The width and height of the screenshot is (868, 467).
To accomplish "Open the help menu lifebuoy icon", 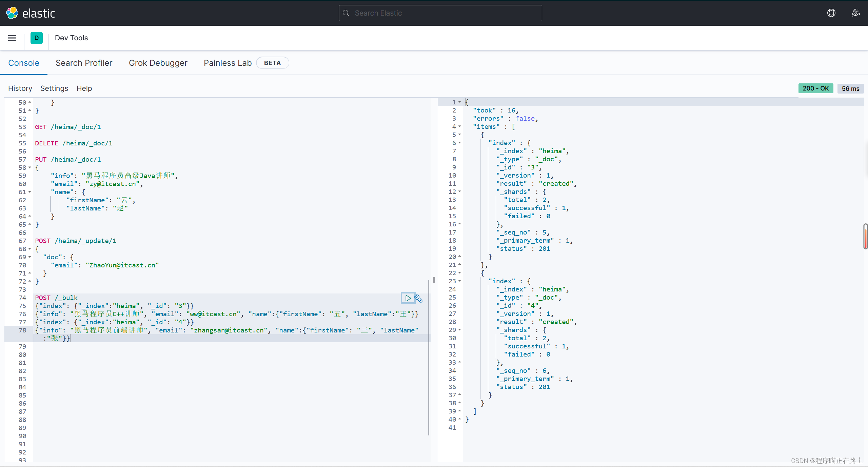I will click(x=831, y=13).
